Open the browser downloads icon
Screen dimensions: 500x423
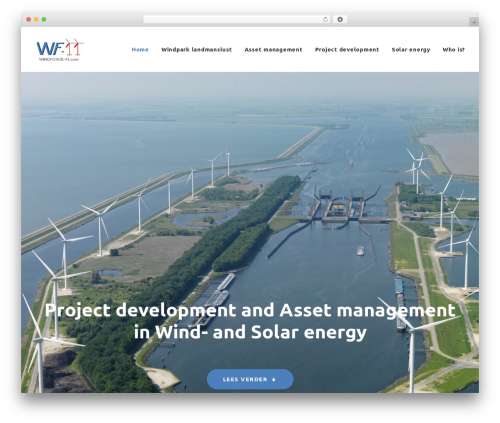pyautogui.click(x=340, y=19)
